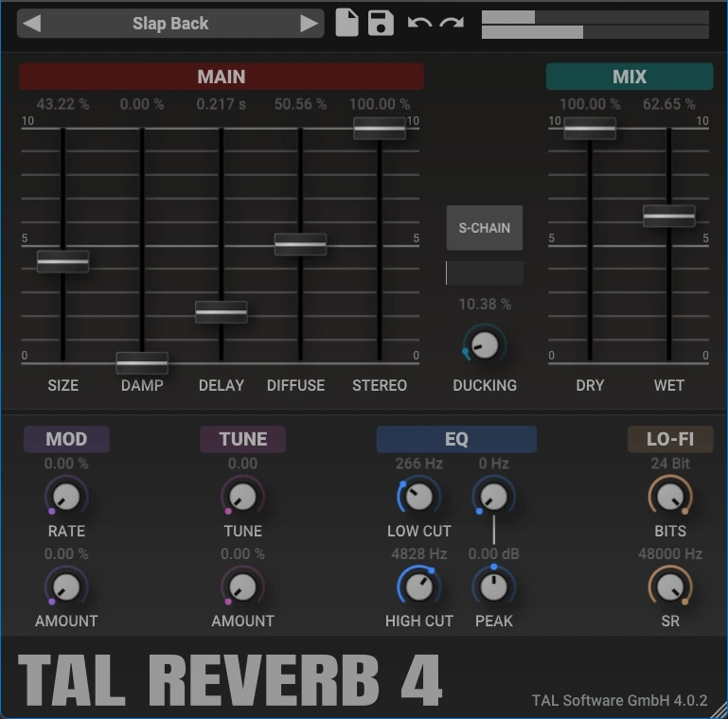Click the WET fader handle
The height and width of the screenshot is (719, 728).
click(x=669, y=216)
